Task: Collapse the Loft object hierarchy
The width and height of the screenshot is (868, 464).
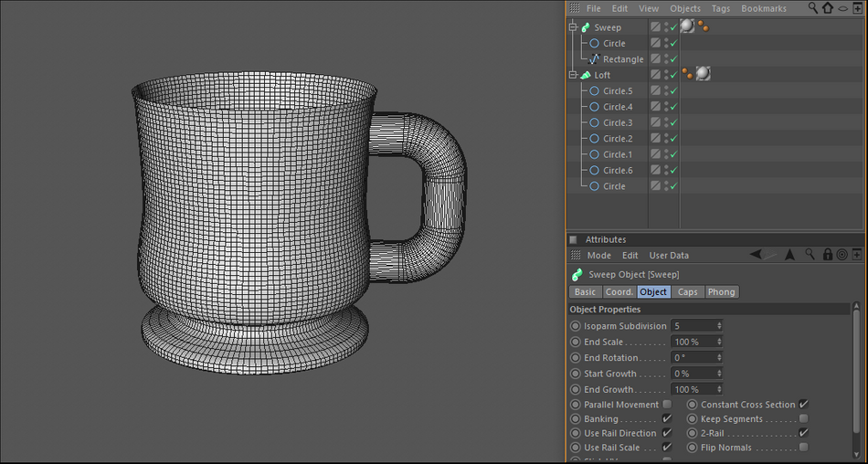Action: click(574, 75)
